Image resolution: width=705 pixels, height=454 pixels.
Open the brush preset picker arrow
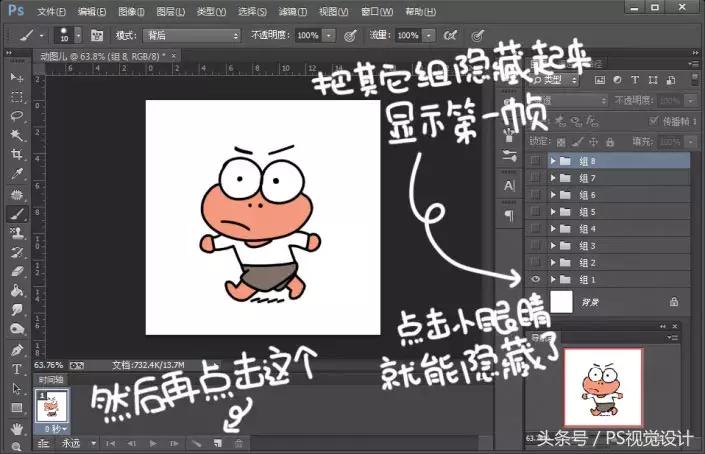tap(78, 35)
